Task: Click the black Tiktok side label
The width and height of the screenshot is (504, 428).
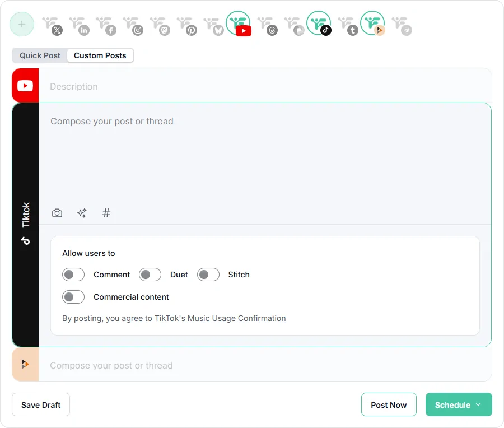Action: tap(26, 225)
